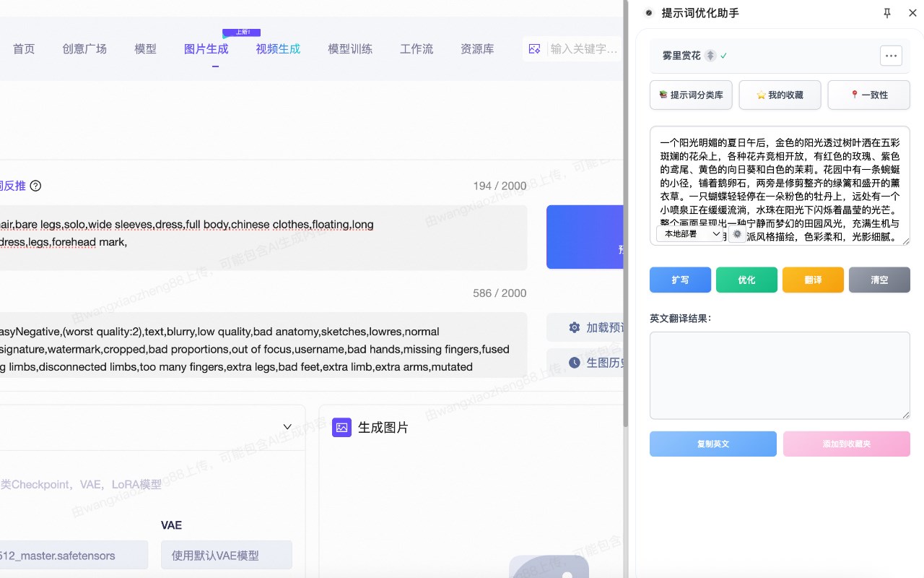Click the help question-mark icon beside 反推
Viewport: 924px width, 578px height.
point(35,186)
